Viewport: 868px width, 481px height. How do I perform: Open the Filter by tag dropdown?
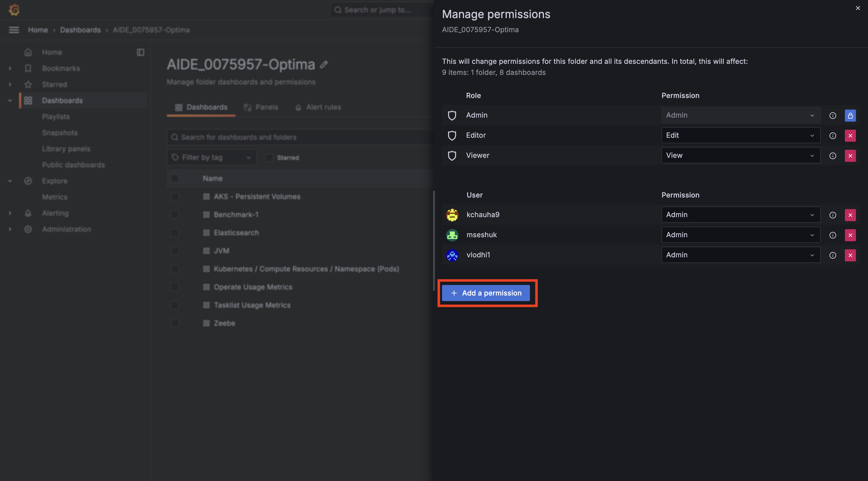212,157
